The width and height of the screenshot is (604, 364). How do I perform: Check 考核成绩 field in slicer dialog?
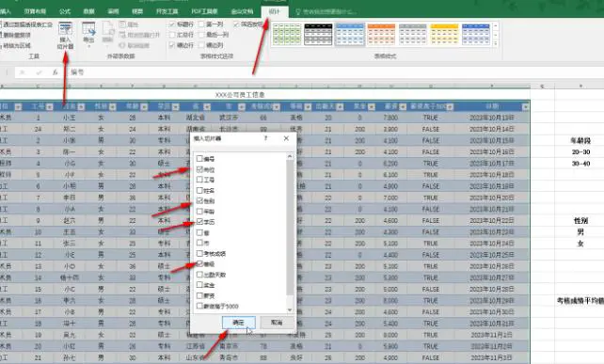pos(199,253)
